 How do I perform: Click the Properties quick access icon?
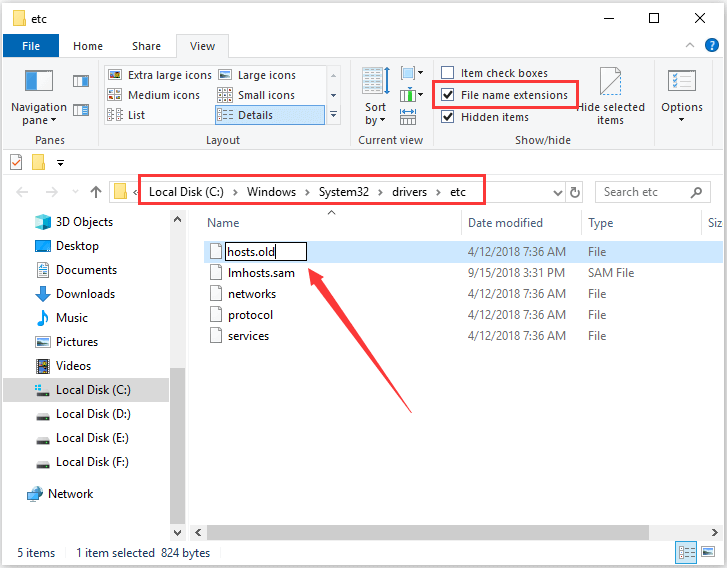click(16, 162)
